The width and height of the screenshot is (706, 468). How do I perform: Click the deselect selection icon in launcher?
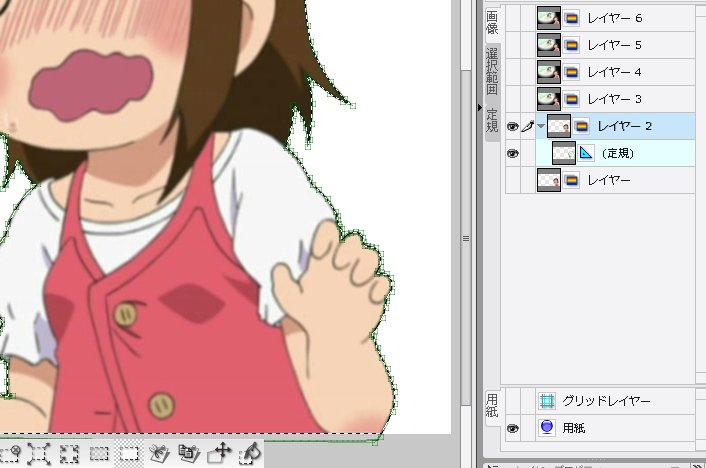click(9, 454)
